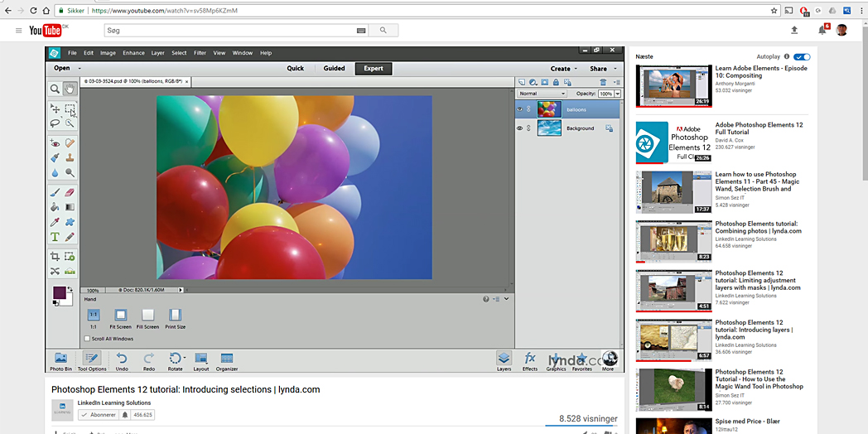Delete layer using the trash icon
The height and width of the screenshot is (434, 868).
point(603,82)
